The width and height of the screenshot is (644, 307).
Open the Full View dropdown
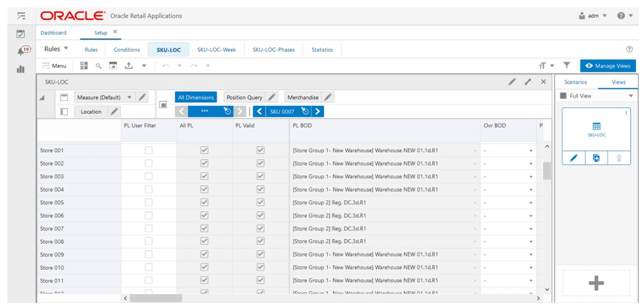pos(597,96)
